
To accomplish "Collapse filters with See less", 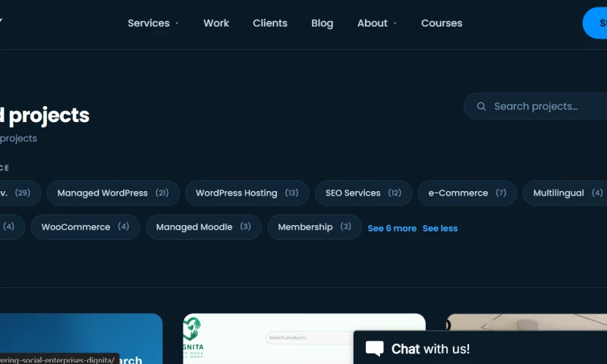I will [440, 228].
